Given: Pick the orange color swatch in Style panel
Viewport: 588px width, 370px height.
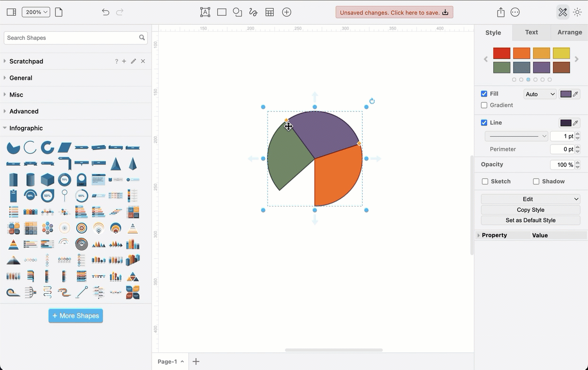Looking at the screenshot, I should click(521, 53).
